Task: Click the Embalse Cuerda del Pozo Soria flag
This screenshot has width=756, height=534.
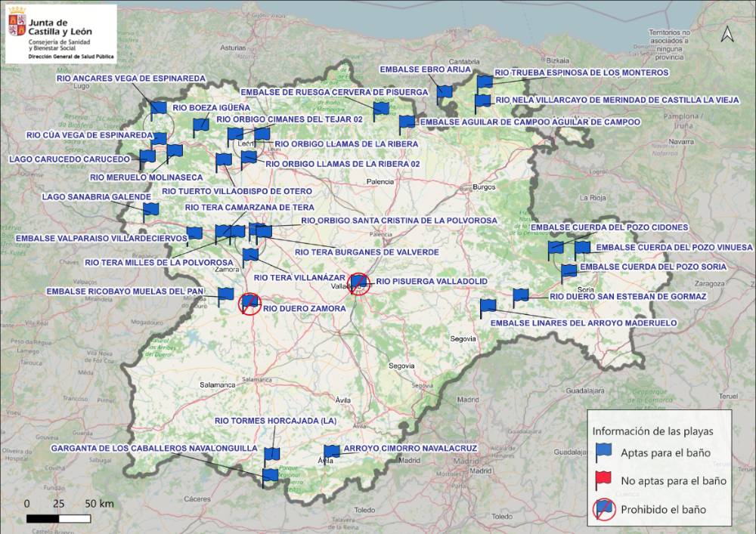Action: pyautogui.click(x=569, y=273)
